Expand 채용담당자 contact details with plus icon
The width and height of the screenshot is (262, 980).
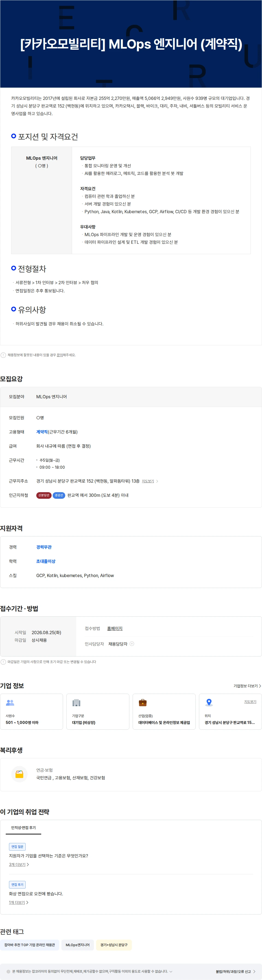[x=132, y=644]
